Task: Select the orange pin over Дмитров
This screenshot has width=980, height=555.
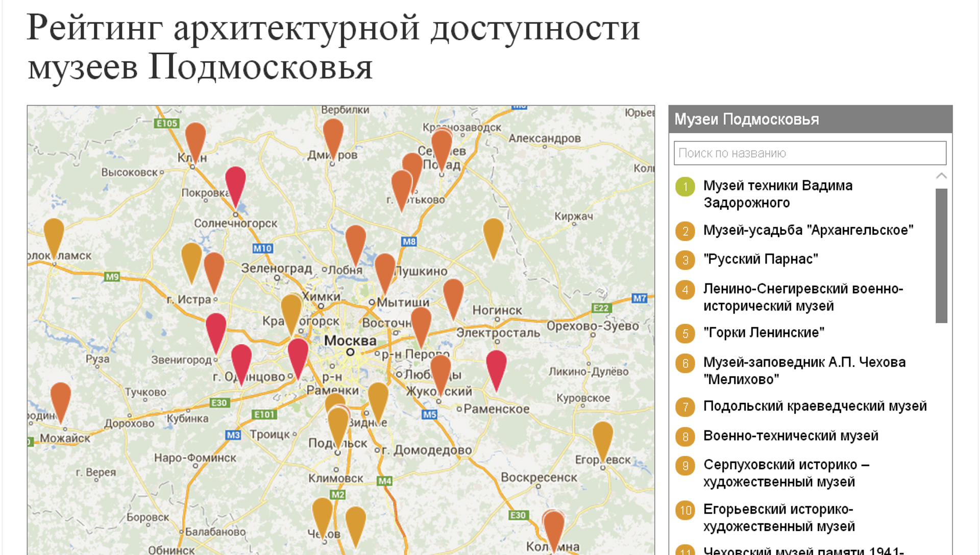Action: pos(333,136)
